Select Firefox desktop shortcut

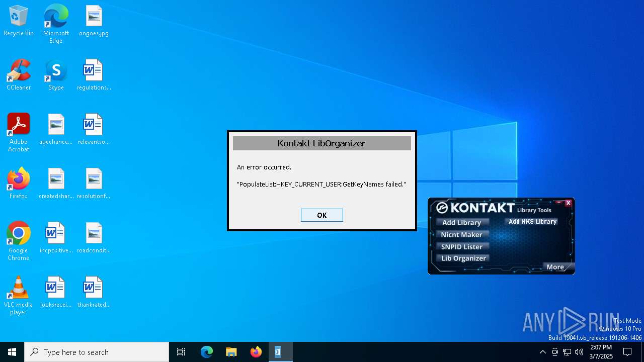click(19, 184)
